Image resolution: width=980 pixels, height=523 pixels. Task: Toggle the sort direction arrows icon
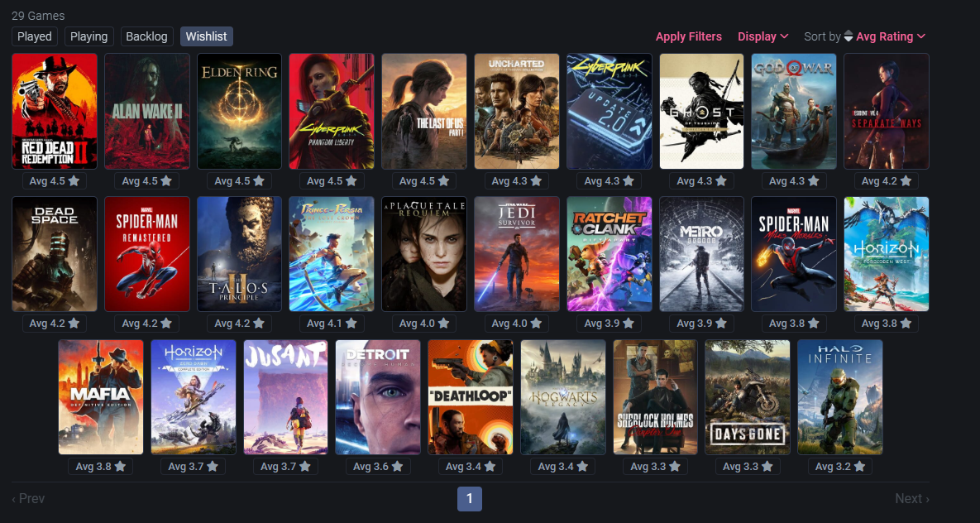(849, 36)
